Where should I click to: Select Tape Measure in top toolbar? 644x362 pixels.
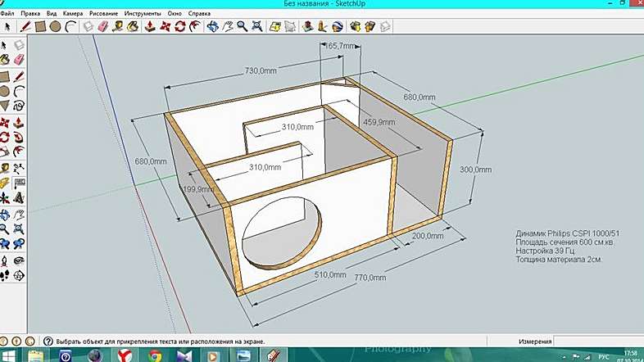point(118,27)
